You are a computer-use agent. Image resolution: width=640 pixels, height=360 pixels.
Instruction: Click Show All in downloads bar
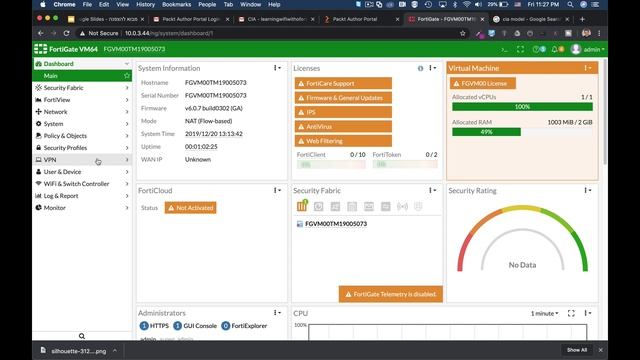pos(576,350)
